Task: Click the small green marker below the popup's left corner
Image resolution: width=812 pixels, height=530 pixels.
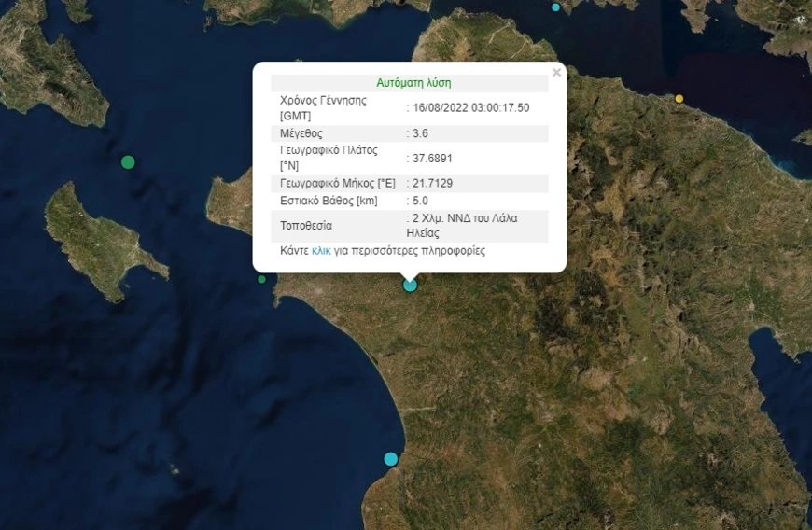Action: pos(261,279)
